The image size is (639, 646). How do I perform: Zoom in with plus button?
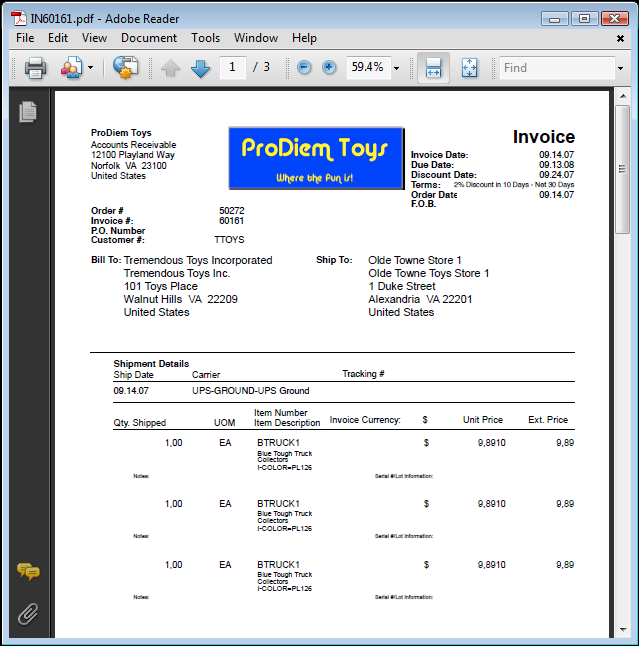pyautogui.click(x=329, y=67)
